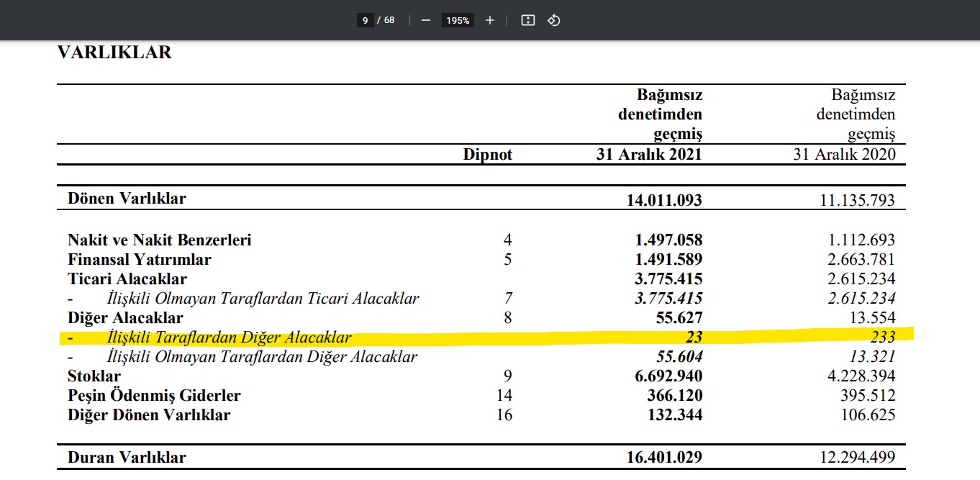
Task: Click the page number field showing 9
Action: tap(366, 20)
